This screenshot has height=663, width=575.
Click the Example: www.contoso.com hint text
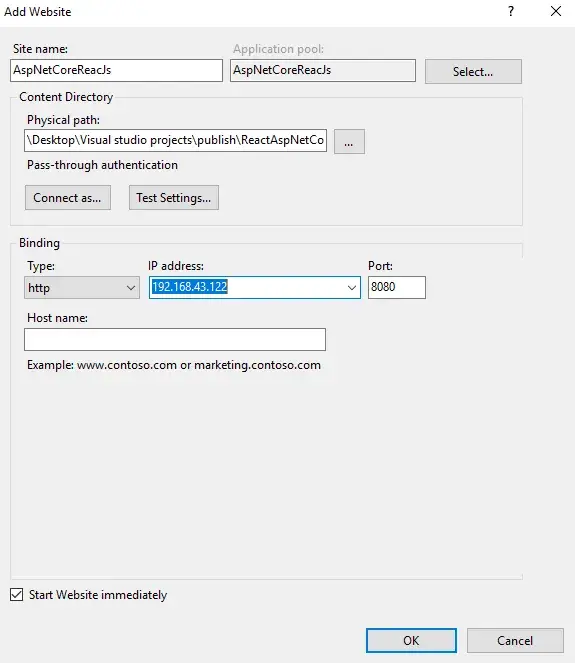(174, 365)
